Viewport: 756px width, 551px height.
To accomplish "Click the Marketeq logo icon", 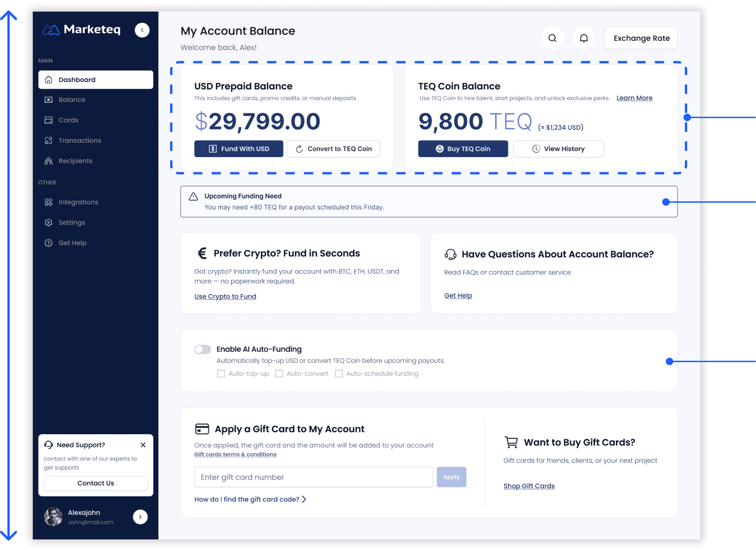I will [51, 30].
